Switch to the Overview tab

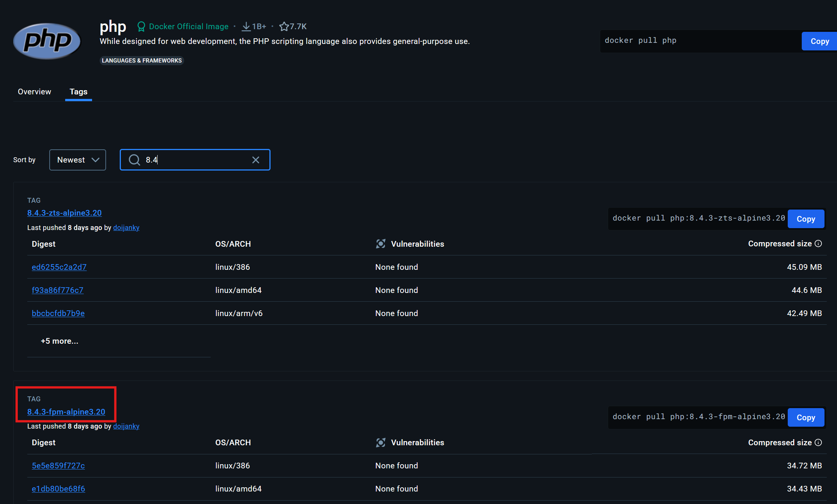[x=34, y=91]
